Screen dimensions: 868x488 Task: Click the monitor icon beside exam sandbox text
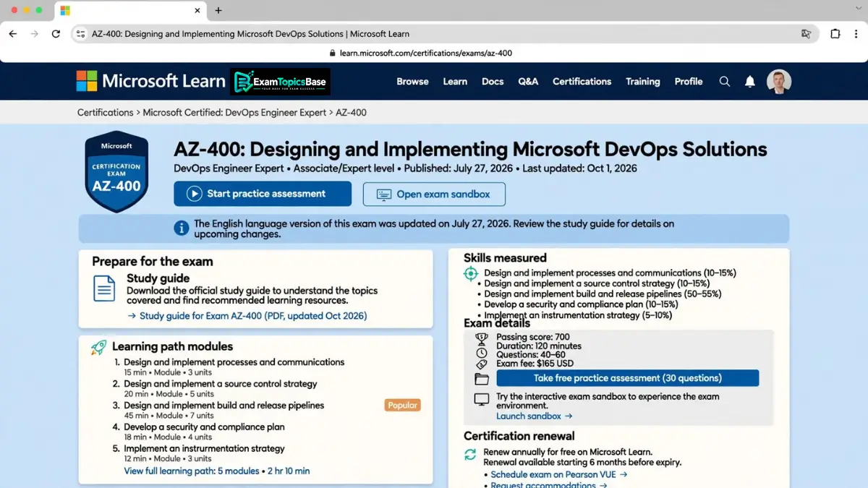[x=482, y=399]
